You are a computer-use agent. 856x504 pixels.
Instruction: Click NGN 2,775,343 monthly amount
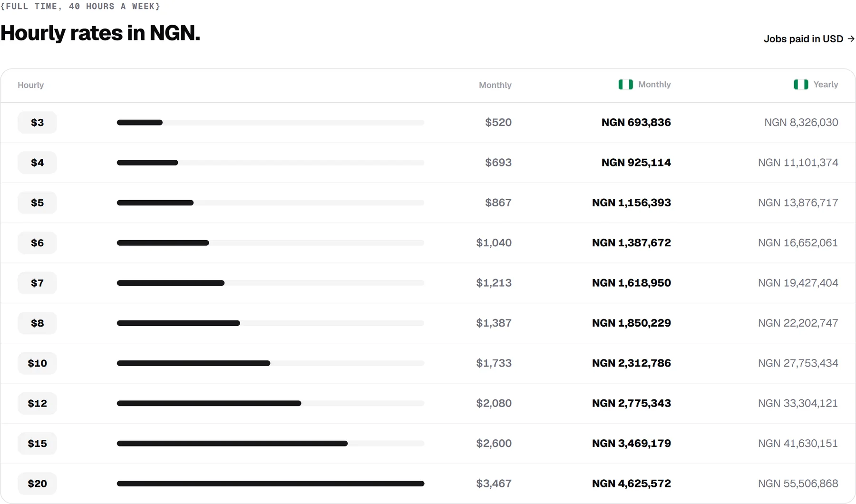point(632,403)
